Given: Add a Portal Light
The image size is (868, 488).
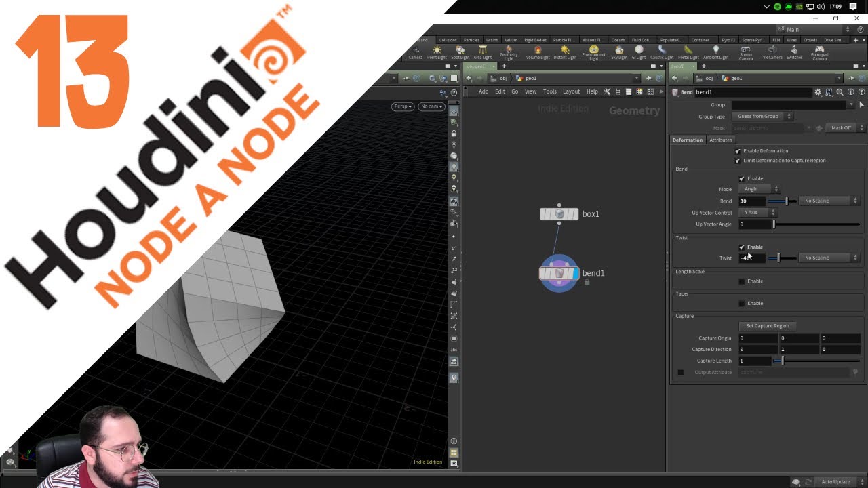Looking at the screenshot, I should [688, 52].
